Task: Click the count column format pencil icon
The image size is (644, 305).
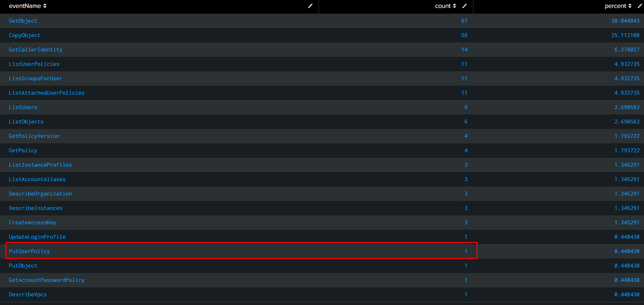Action: coord(464,6)
